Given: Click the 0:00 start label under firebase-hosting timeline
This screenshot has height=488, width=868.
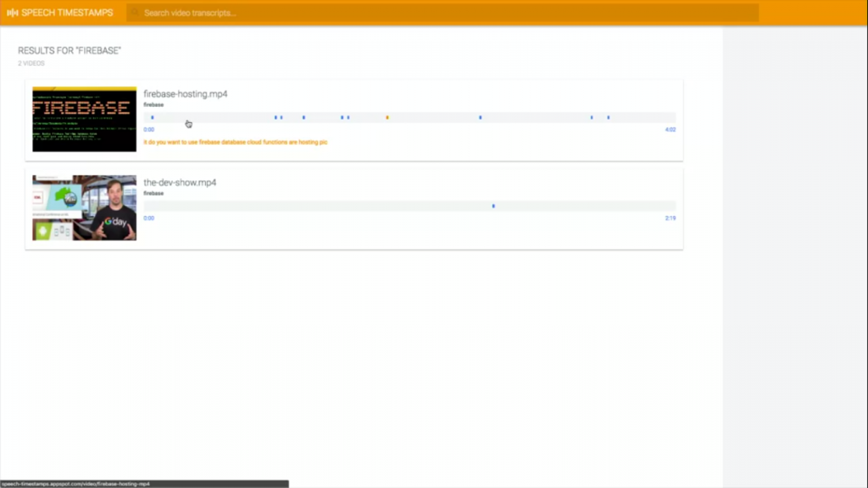Looking at the screenshot, I should (x=149, y=130).
